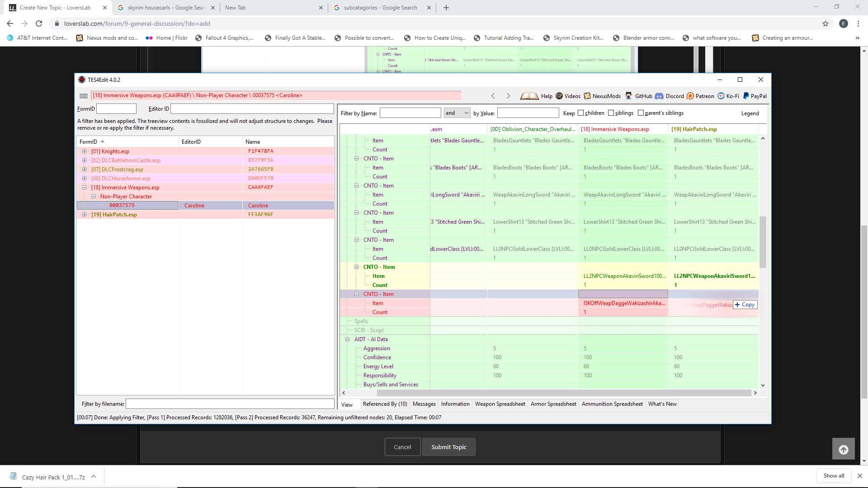Viewport: 868px width, 488px height.
Task: Switch to the Messages tab
Action: [424, 404]
